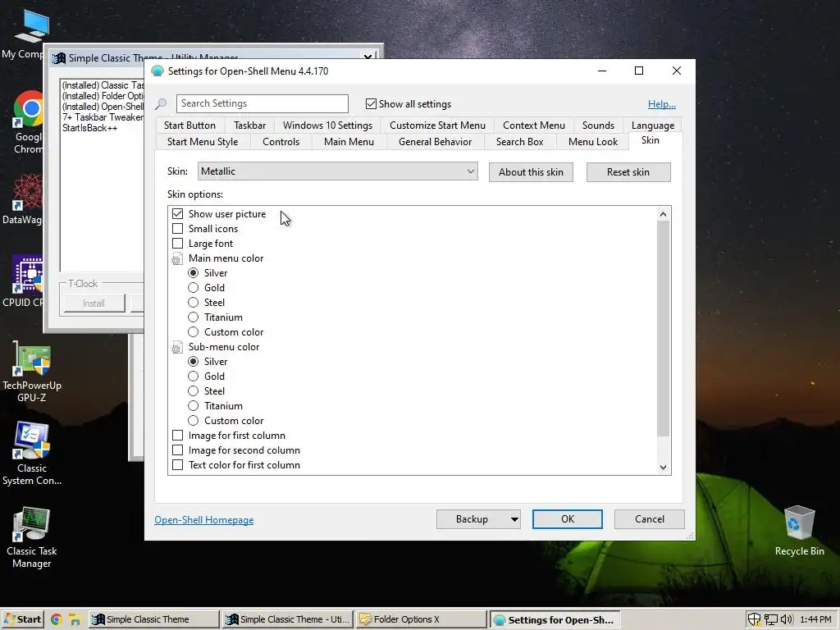Click the Main menu color group icon
840x630 pixels.
(x=177, y=259)
